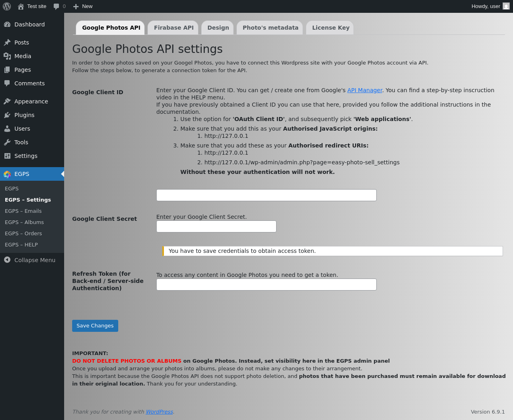
Task: Click the 'Google Client ID' field label
Action: click(x=97, y=92)
